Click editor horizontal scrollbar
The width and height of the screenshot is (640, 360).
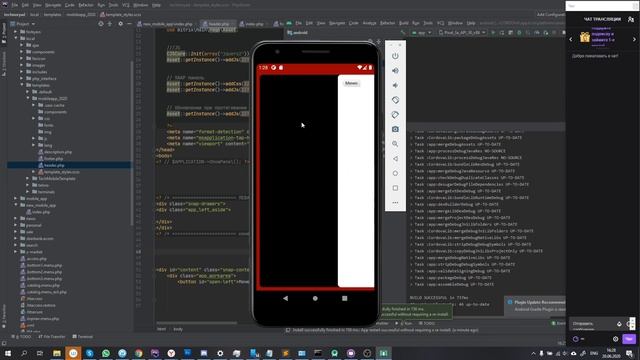coord(197,323)
